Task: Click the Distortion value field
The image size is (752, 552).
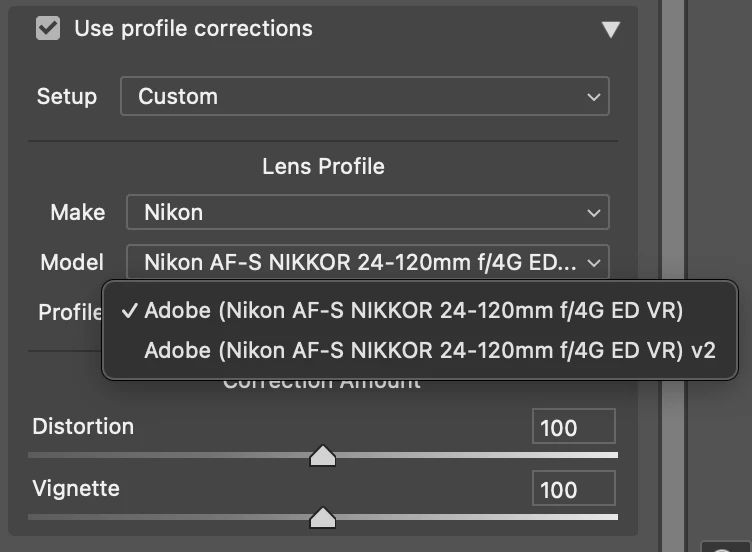Action: click(x=574, y=426)
